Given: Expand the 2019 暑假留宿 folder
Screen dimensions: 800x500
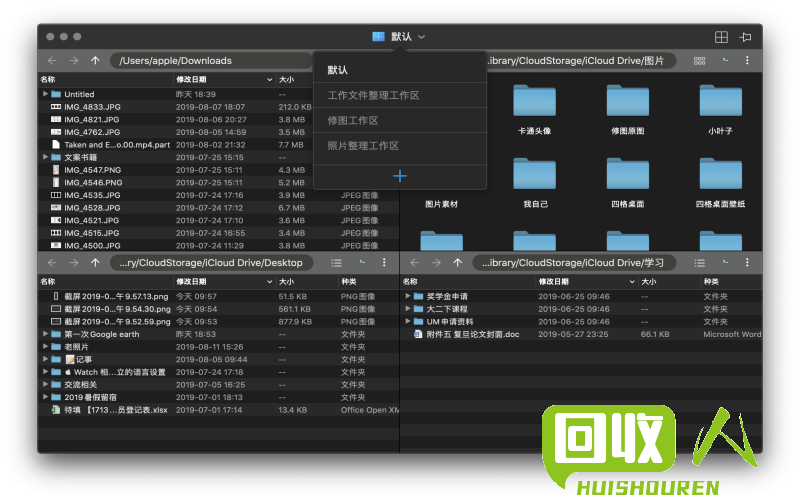Looking at the screenshot, I should [45, 397].
